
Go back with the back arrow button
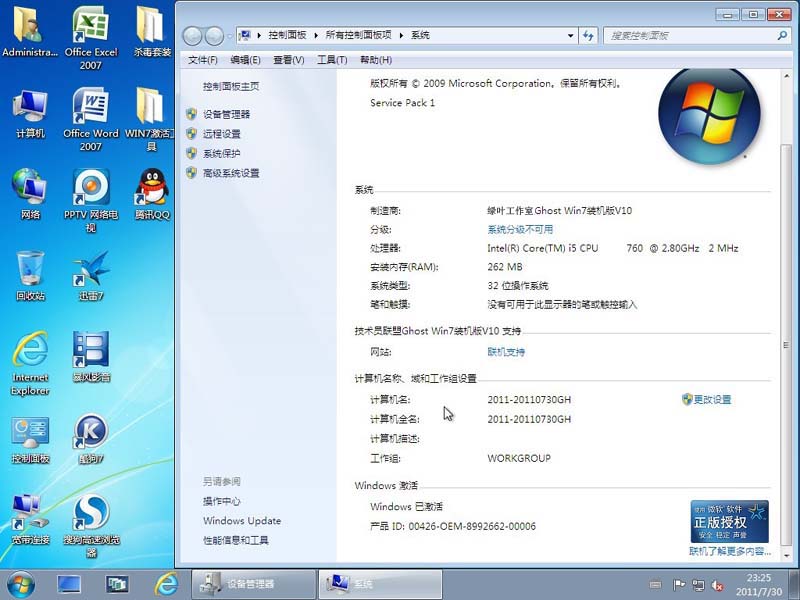click(192, 36)
